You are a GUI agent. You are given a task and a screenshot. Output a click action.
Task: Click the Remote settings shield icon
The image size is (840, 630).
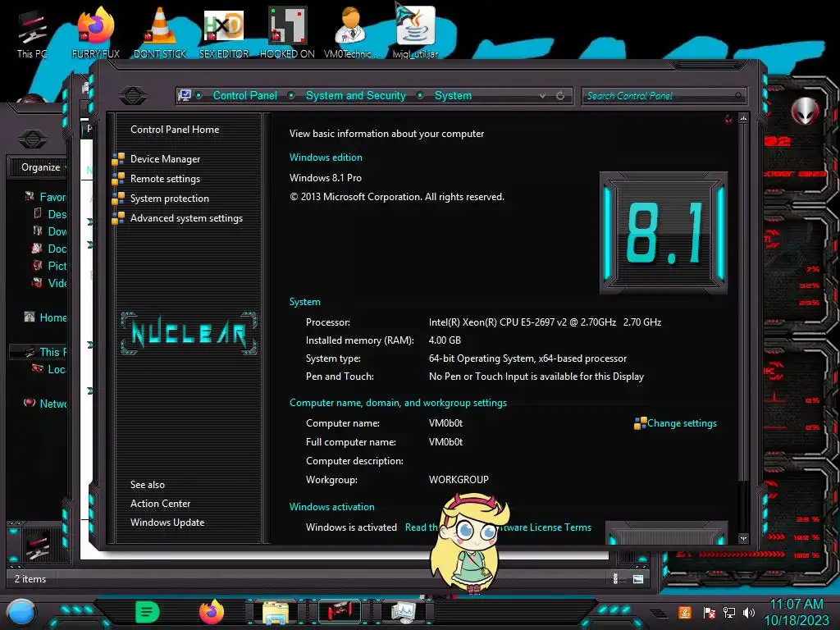click(118, 179)
